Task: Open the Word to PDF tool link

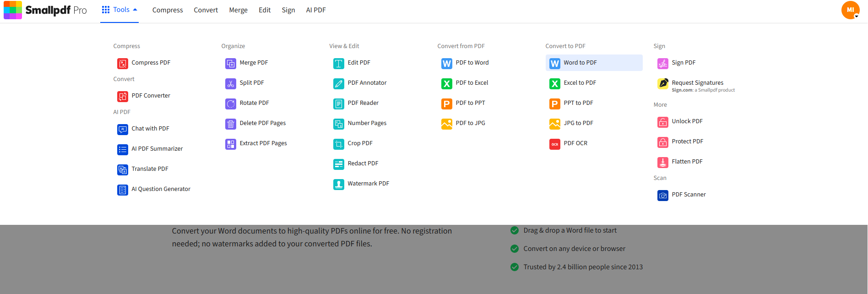Action: [x=594, y=63]
